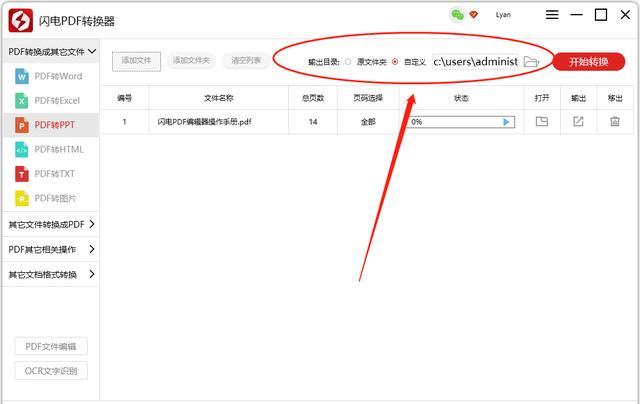Click the Word file icon in sidebar

pos(22,76)
